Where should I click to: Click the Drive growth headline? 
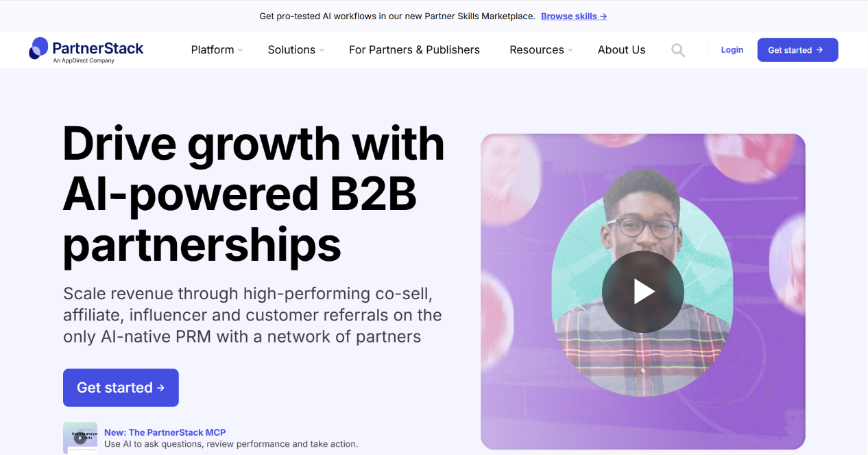tap(254, 194)
